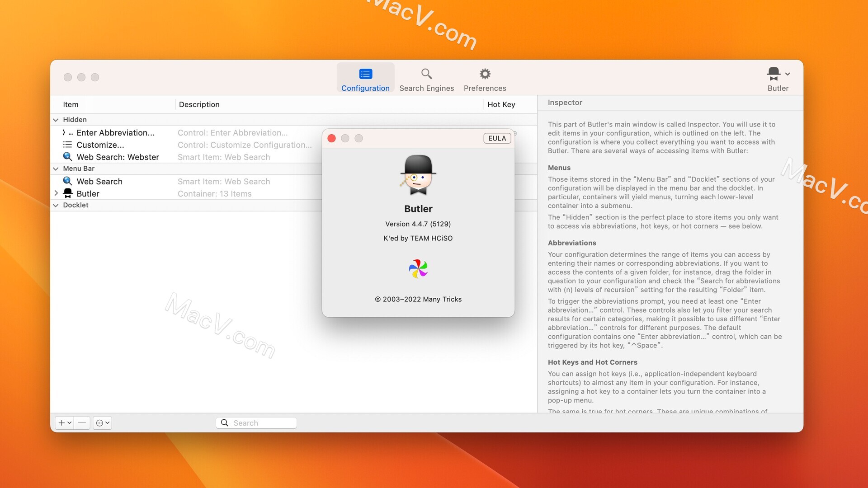
Task: Click 'Container: 13 Items' description
Action: [x=214, y=193]
